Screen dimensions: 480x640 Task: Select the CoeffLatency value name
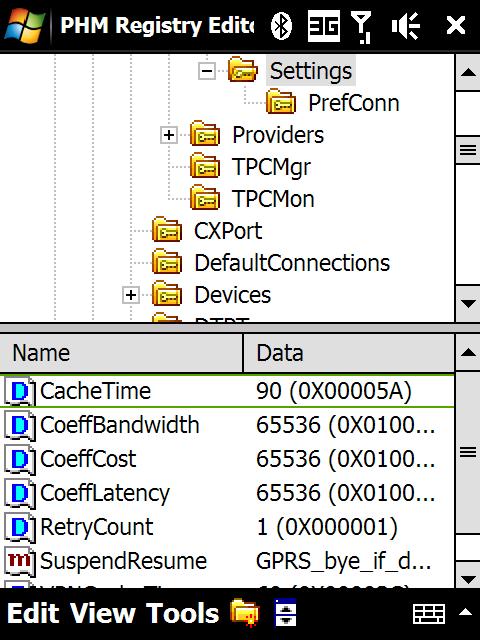104,493
